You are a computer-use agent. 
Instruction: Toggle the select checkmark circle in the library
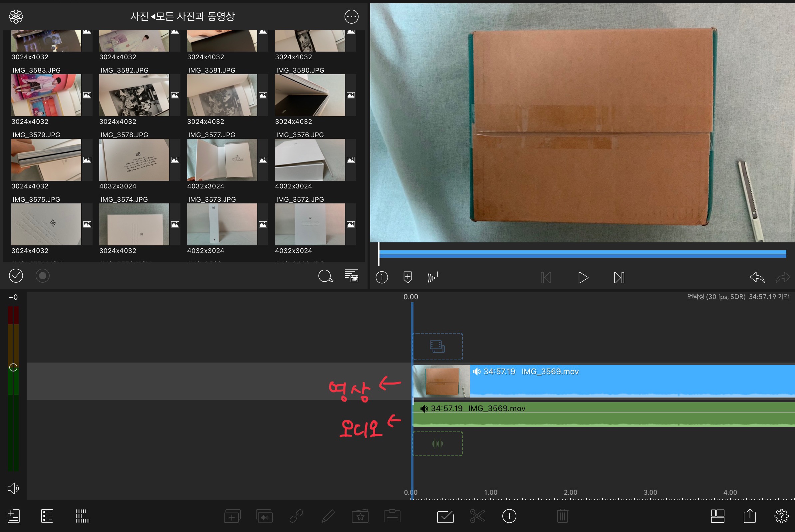pos(16,276)
